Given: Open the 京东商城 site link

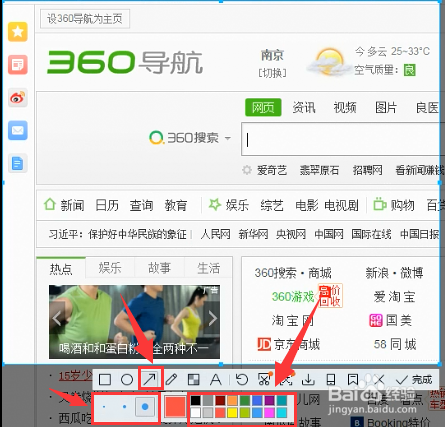Looking at the screenshot, I should (289, 344).
